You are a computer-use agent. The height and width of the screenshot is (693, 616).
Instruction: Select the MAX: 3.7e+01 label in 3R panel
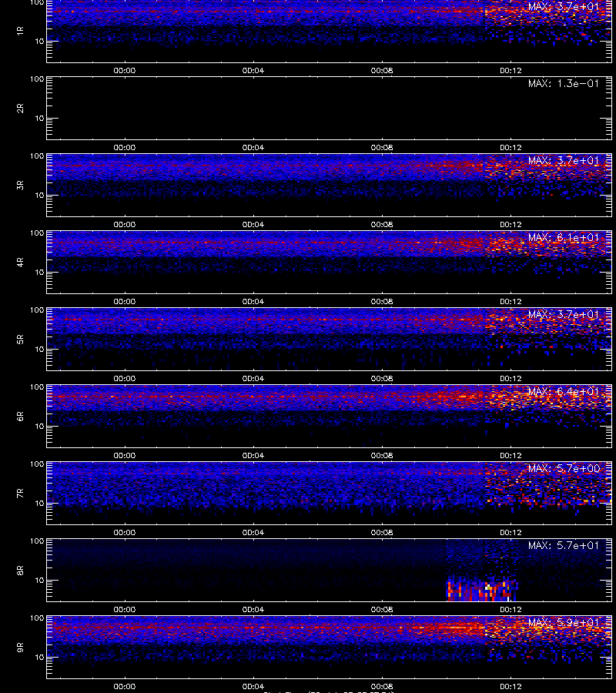564,160
